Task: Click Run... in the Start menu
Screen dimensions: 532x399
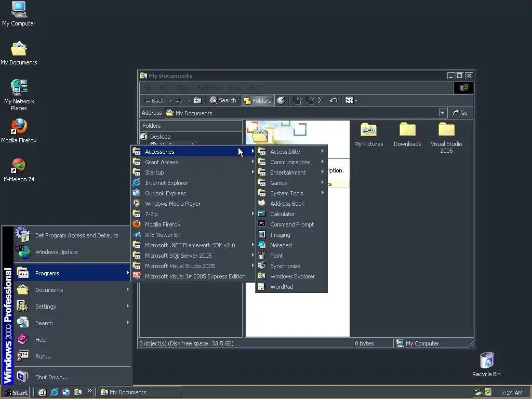Action: click(72, 356)
